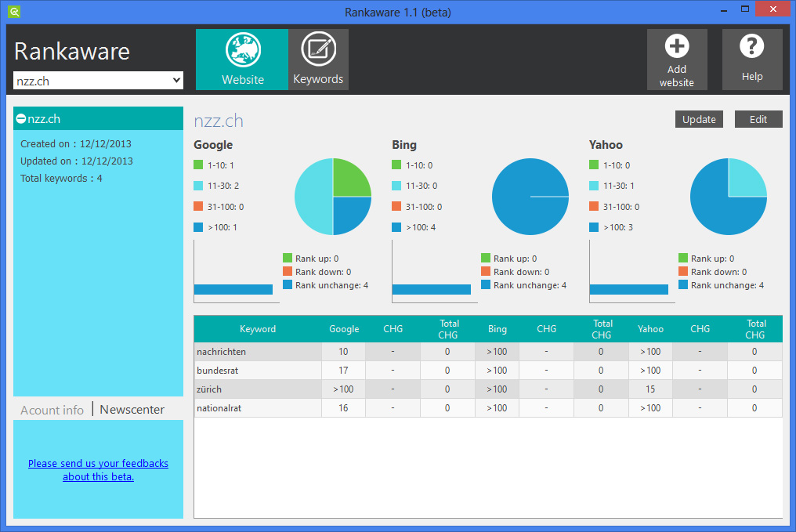
Task: Click the Yahoo pie chart
Action: [x=729, y=197]
